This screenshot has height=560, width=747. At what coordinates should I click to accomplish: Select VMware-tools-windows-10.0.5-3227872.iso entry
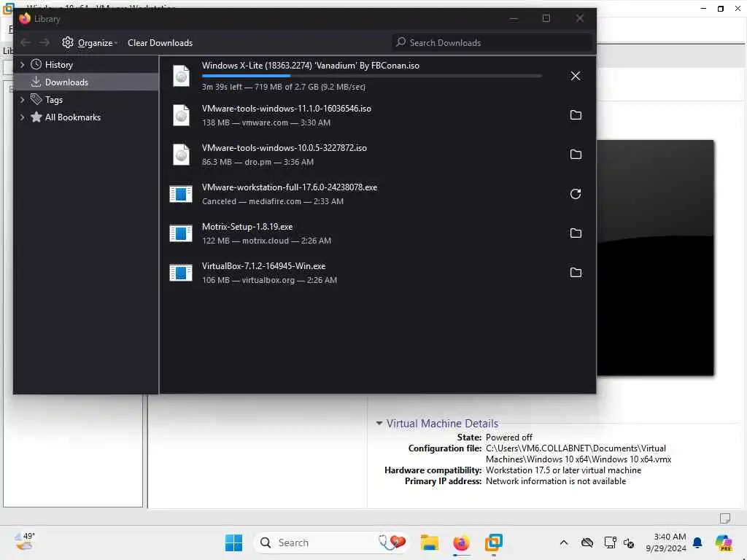point(377,155)
